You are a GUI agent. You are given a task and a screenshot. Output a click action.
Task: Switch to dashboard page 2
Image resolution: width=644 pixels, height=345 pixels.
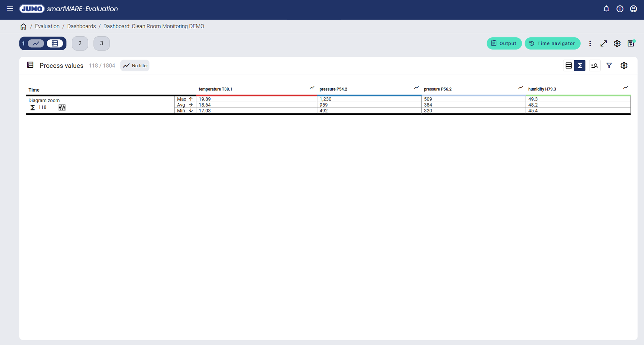tap(80, 43)
